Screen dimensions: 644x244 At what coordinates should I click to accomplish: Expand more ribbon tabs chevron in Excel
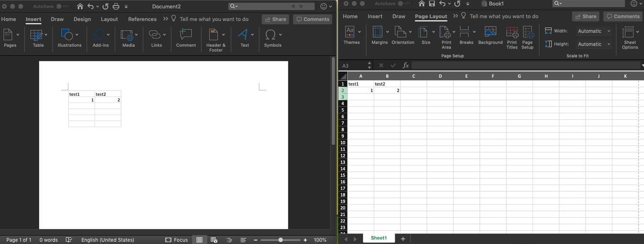pyautogui.click(x=455, y=16)
